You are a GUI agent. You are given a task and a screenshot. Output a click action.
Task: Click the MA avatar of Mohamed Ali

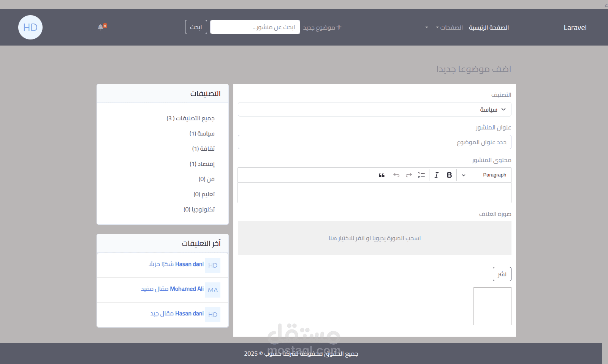[x=213, y=290]
